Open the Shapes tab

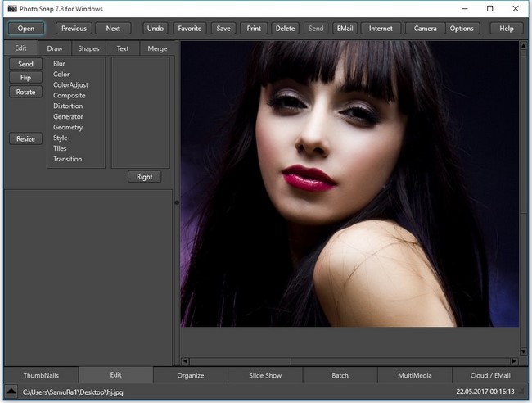(88, 48)
